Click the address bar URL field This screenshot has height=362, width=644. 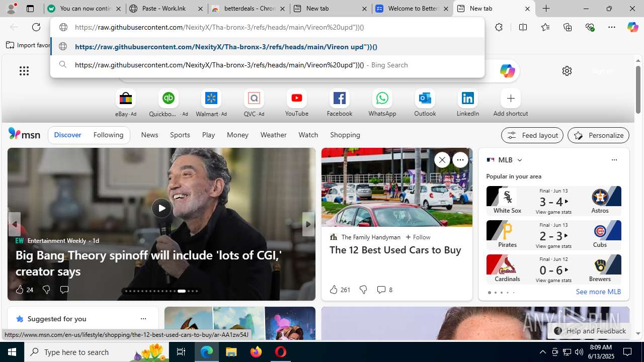pyautogui.click(x=267, y=27)
